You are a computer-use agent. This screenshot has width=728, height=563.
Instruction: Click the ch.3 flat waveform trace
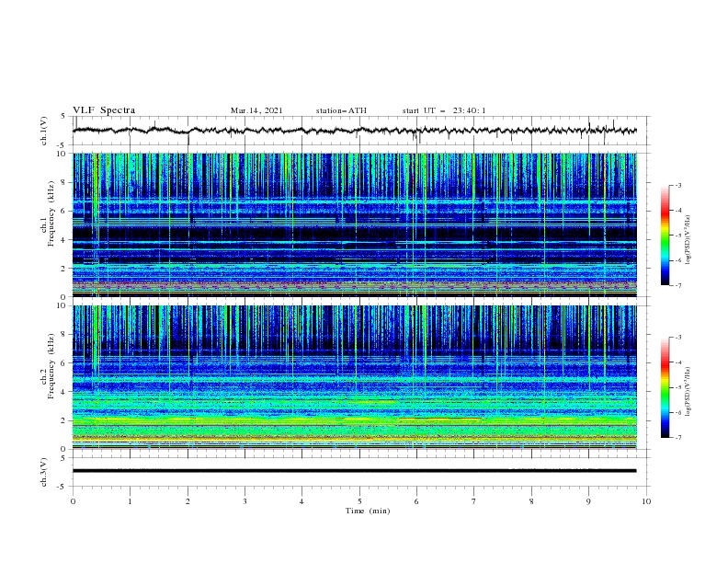click(x=354, y=471)
